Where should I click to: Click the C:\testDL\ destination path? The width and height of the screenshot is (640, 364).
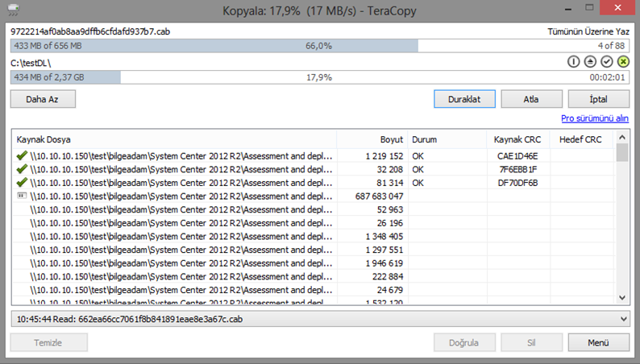[x=31, y=63]
